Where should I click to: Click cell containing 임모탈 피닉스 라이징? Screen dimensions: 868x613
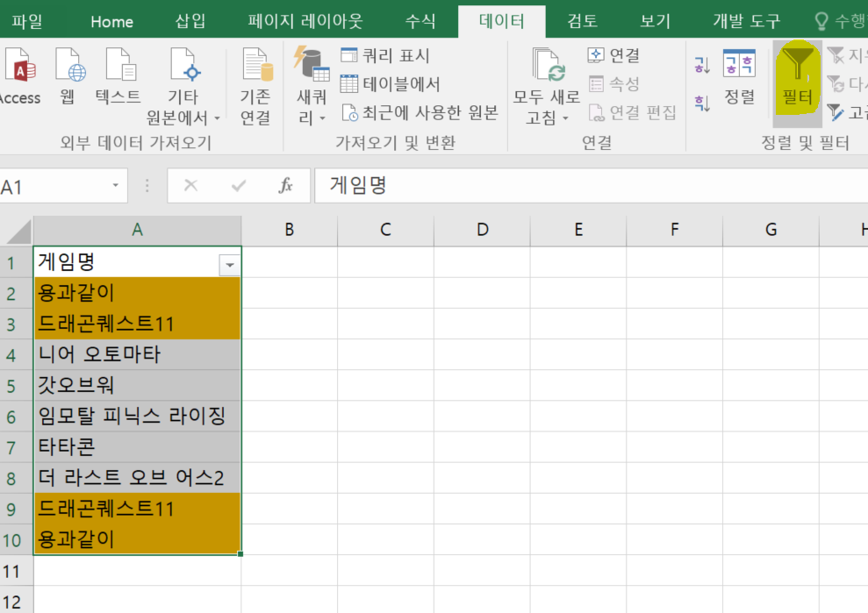137,416
